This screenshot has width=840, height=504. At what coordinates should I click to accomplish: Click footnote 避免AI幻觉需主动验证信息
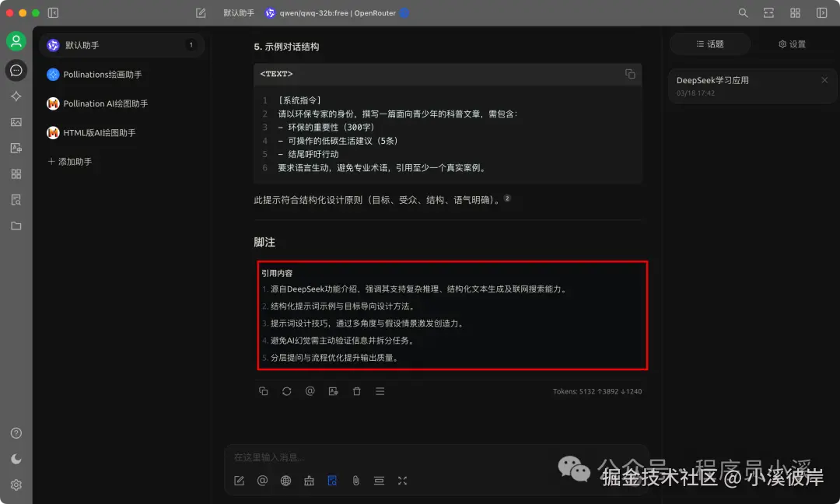(x=343, y=340)
